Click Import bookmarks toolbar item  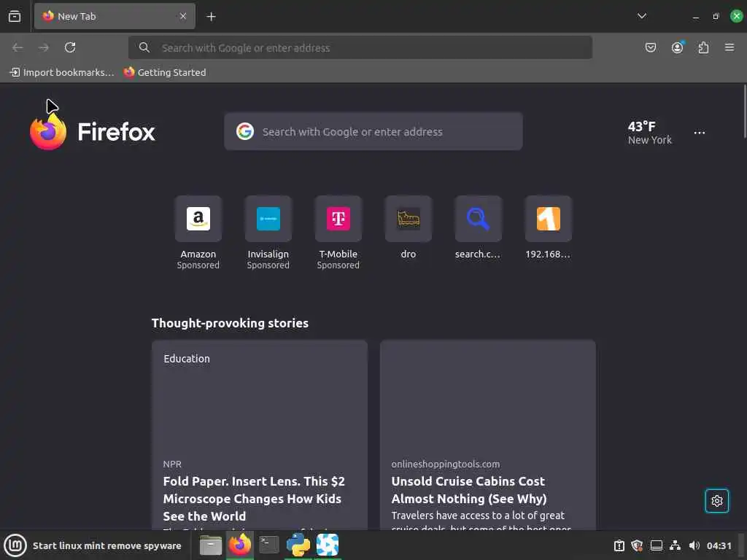click(x=62, y=72)
